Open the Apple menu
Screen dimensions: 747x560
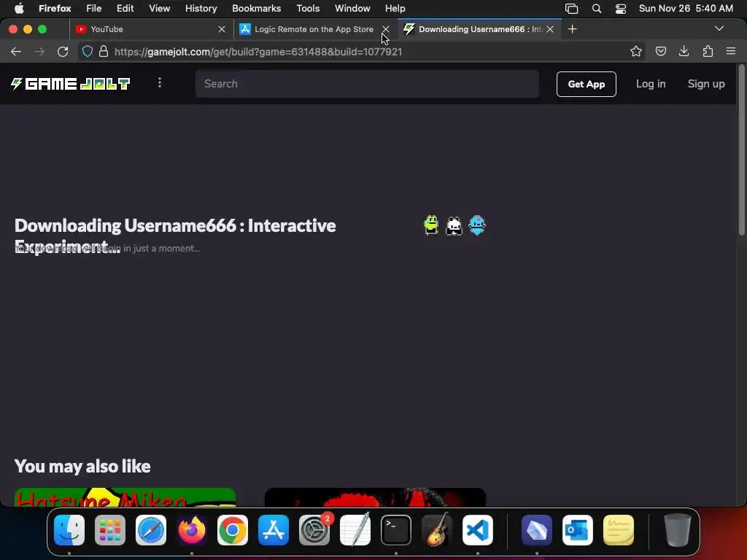19,8
